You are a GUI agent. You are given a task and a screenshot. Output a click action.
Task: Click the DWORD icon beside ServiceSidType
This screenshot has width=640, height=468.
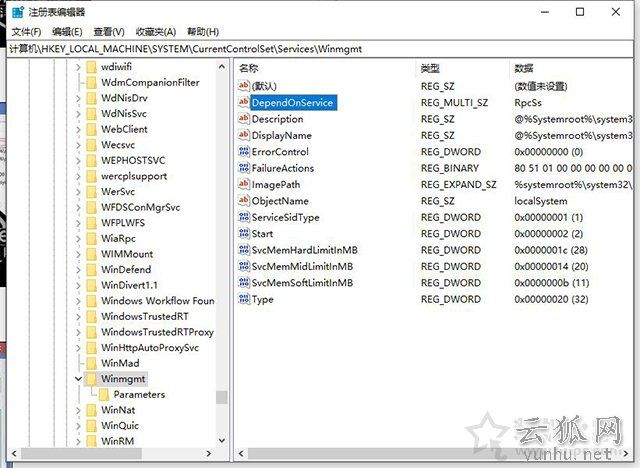[244, 217]
